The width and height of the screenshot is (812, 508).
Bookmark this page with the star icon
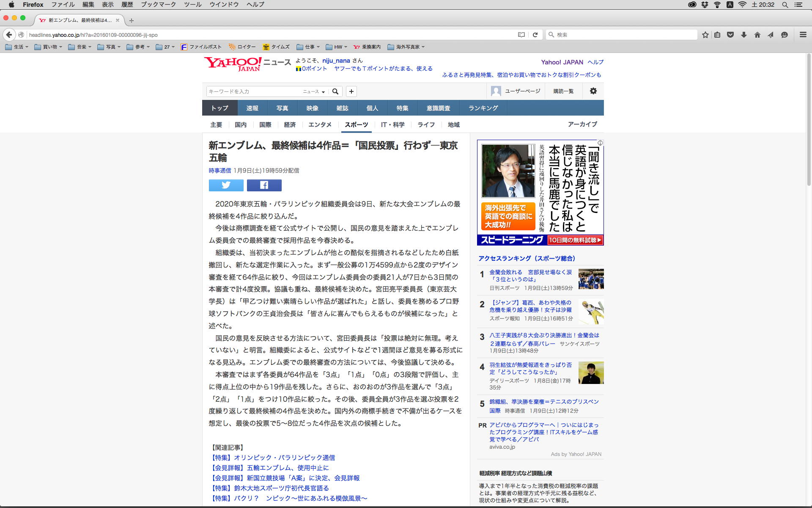click(705, 35)
